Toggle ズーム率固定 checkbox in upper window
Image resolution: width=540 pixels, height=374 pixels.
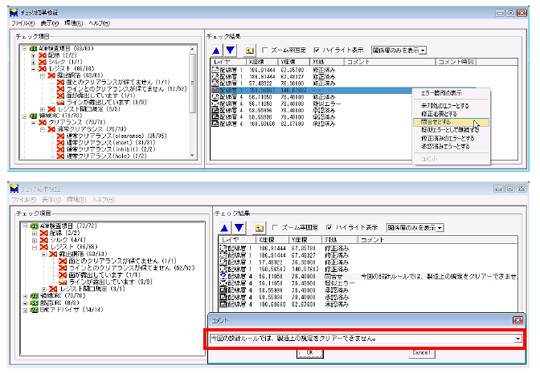coord(264,50)
